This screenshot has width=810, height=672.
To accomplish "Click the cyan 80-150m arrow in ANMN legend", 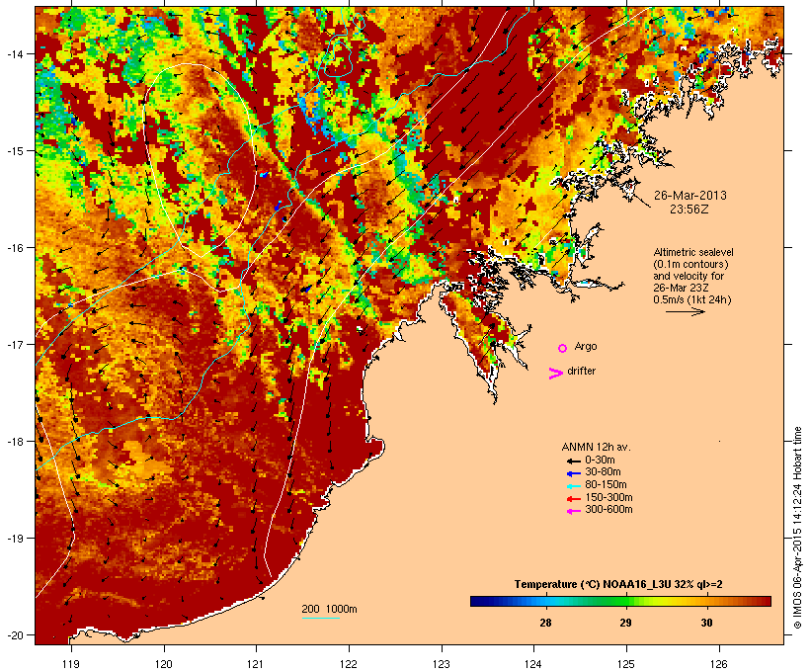I will pos(573,486).
